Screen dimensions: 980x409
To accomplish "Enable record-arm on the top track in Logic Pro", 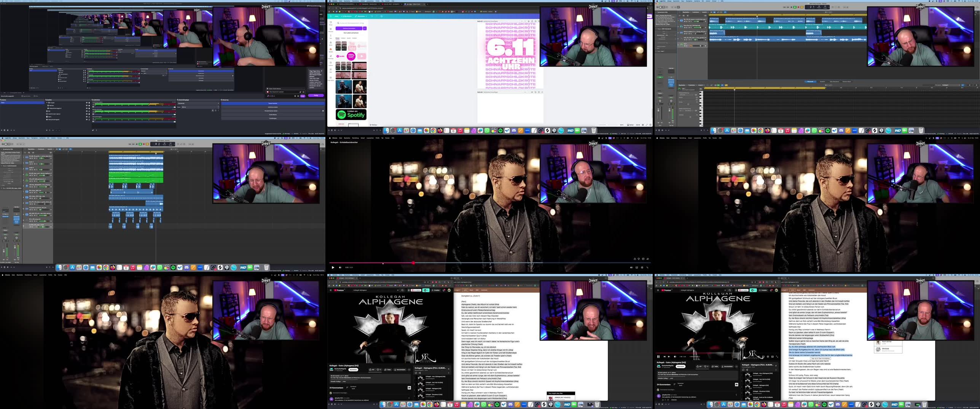I will (x=34, y=158).
